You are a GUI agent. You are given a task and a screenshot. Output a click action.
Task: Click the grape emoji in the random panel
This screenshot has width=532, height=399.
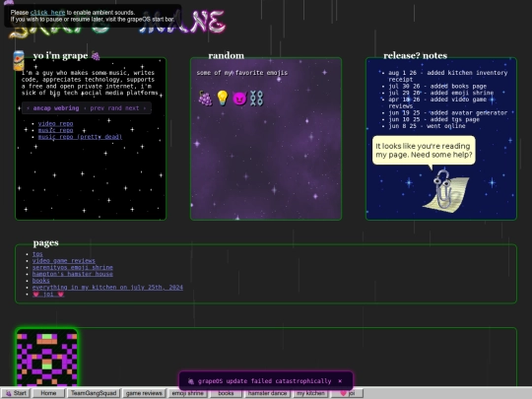point(205,99)
